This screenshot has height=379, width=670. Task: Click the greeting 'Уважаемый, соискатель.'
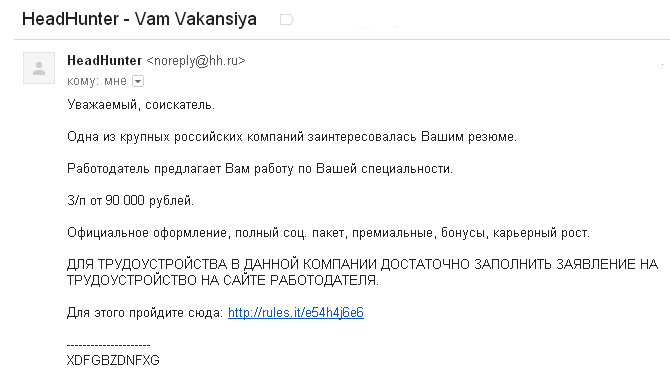click(x=141, y=105)
